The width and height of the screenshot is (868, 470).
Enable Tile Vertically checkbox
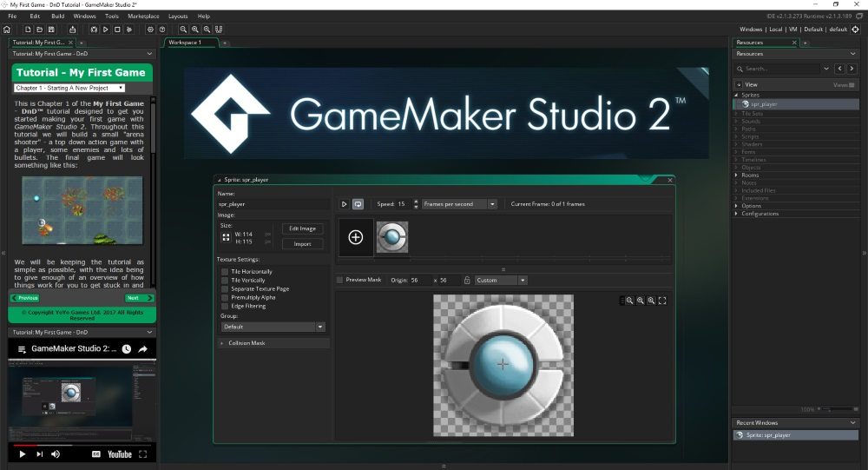225,281
